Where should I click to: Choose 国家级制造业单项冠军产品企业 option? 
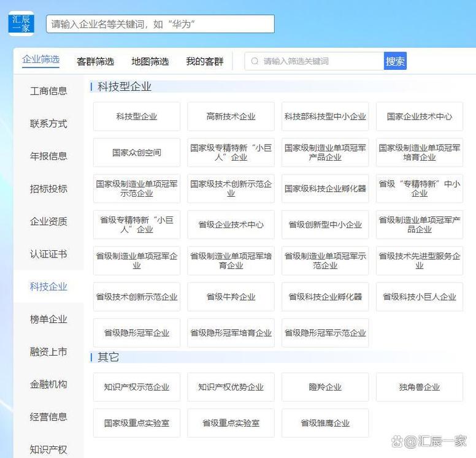325,153
